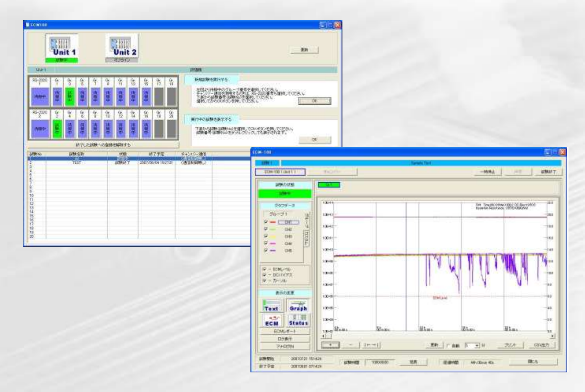Click OK to show running test
The height and width of the screenshot is (392, 585).
pyautogui.click(x=315, y=139)
